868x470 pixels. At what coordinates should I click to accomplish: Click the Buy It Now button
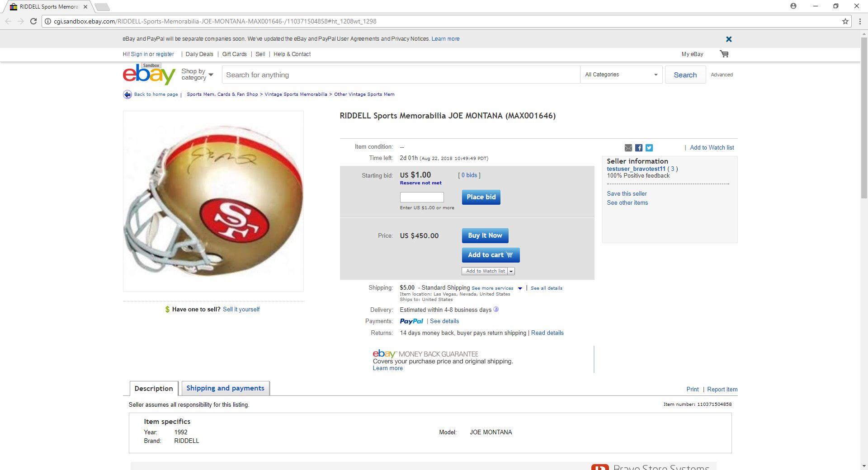click(x=485, y=235)
